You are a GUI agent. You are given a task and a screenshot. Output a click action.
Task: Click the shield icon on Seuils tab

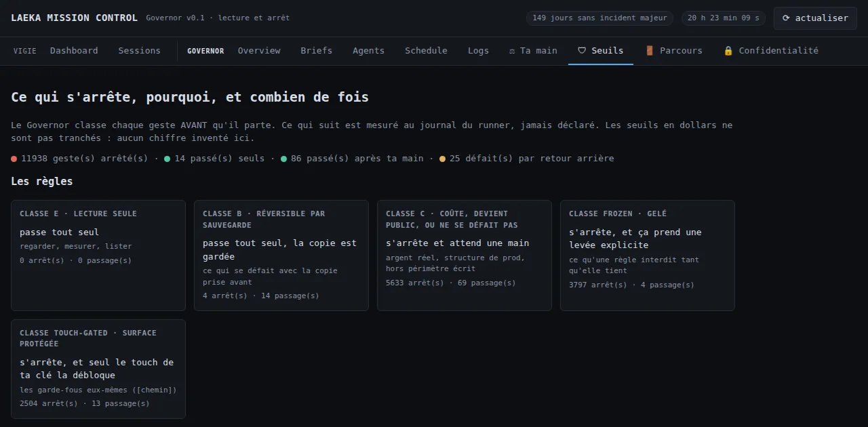(582, 51)
